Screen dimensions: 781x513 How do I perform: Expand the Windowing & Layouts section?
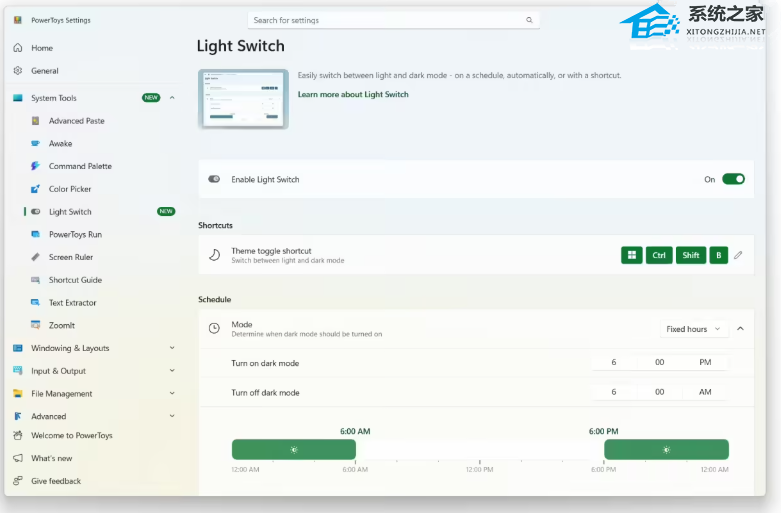point(172,348)
